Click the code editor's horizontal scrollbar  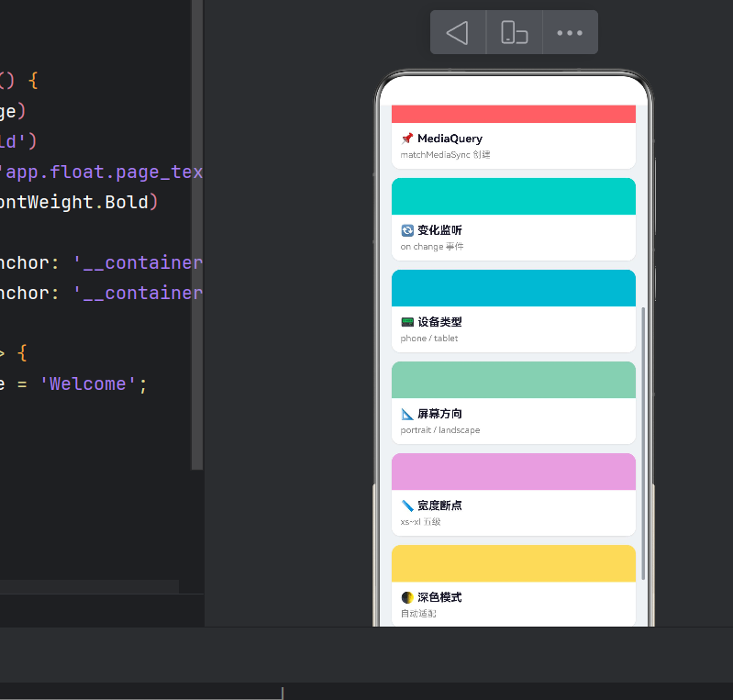[89, 586]
